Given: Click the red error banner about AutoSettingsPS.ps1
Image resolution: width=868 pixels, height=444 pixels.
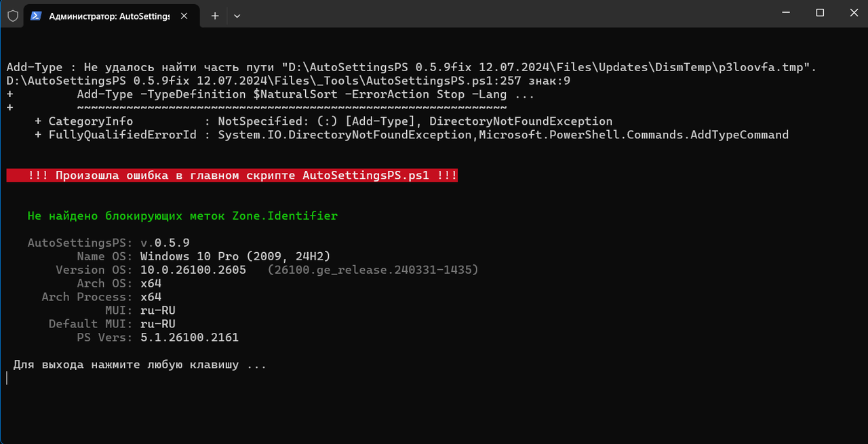Looking at the screenshot, I should [232, 176].
